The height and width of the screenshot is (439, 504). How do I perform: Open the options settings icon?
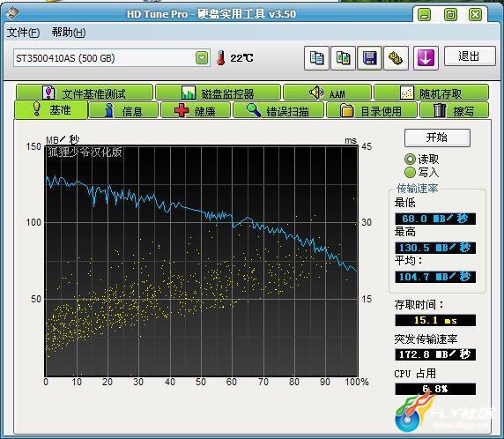coord(396,58)
